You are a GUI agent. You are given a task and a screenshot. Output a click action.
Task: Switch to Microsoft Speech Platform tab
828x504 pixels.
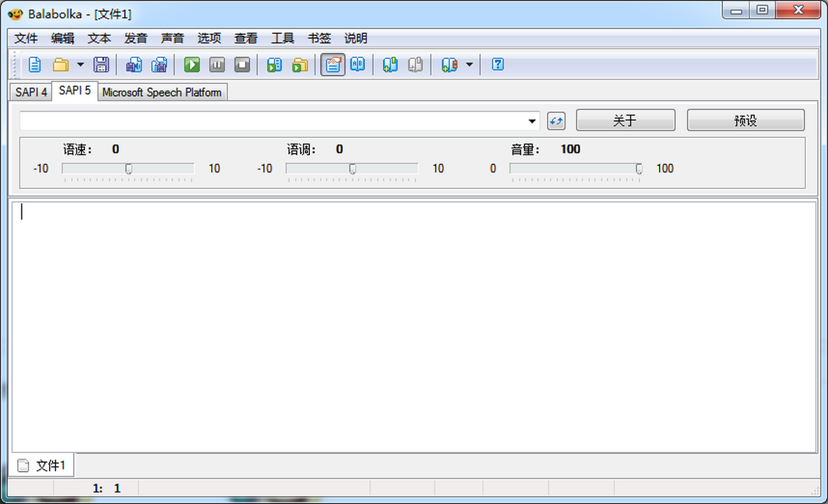coord(162,92)
